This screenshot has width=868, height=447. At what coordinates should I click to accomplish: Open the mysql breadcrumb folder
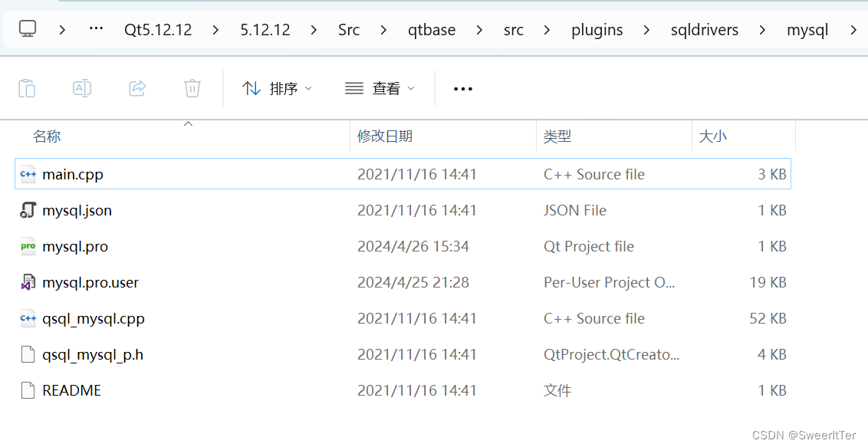[x=807, y=29]
